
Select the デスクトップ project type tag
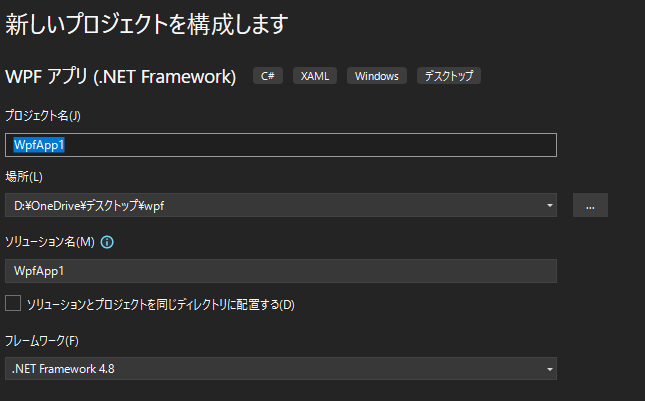[x=449, y=76]
